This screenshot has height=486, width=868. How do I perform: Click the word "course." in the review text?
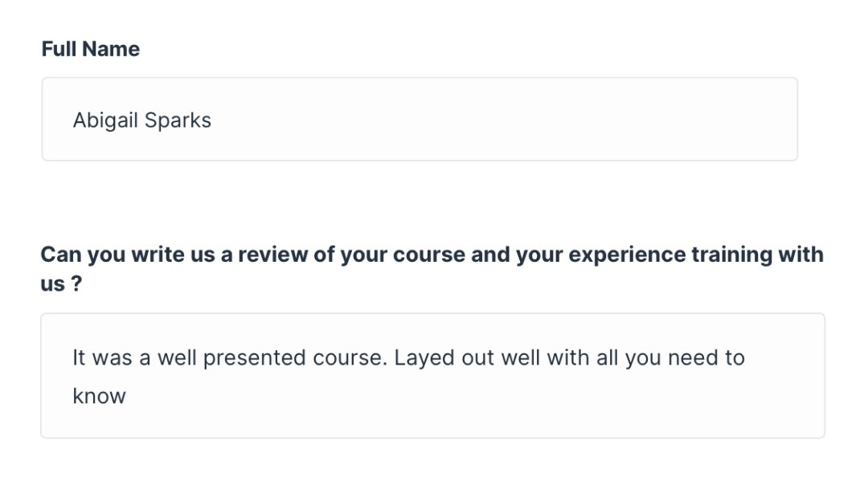tap(351, 357)
